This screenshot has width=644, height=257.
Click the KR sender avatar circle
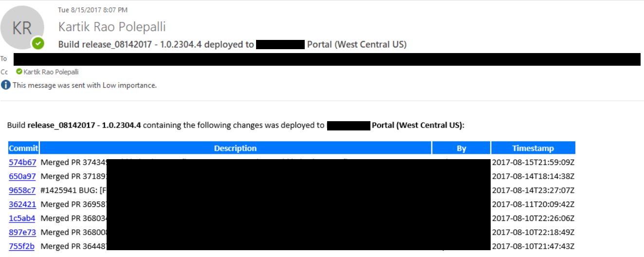click(22, 28)
